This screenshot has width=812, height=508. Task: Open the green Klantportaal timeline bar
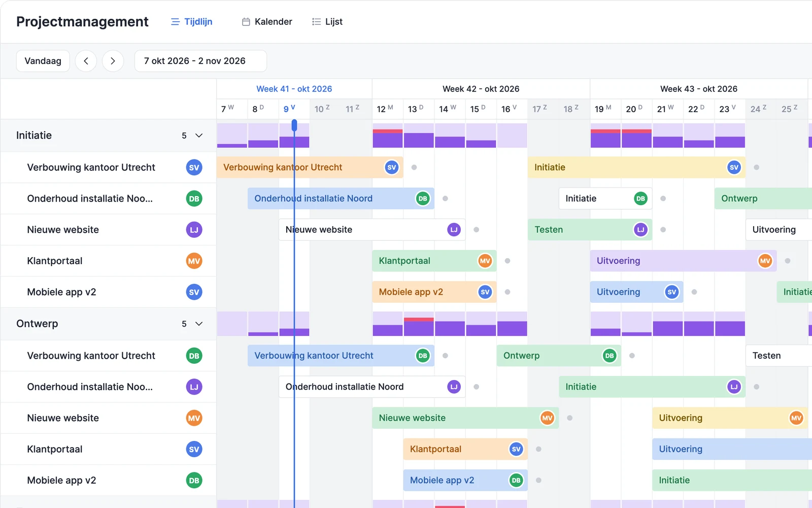[434, 261]
